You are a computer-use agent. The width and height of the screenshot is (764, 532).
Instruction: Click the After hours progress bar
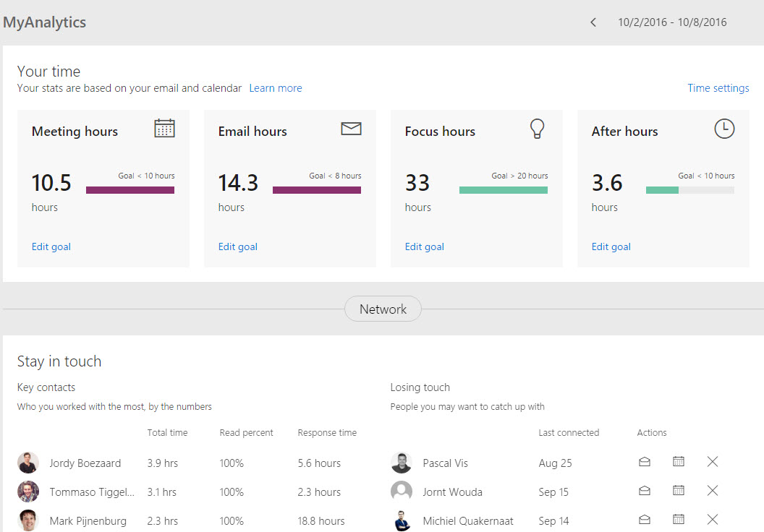point(689,190)
